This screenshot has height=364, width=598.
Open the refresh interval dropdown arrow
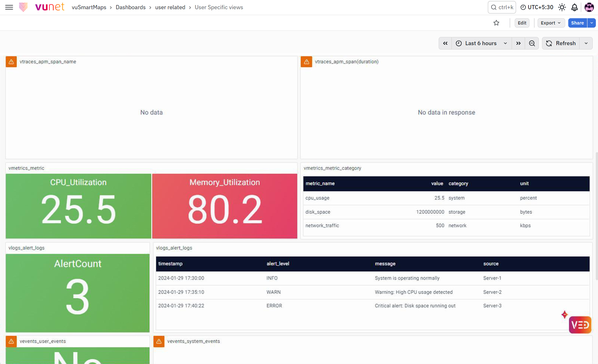click(586, 43)
